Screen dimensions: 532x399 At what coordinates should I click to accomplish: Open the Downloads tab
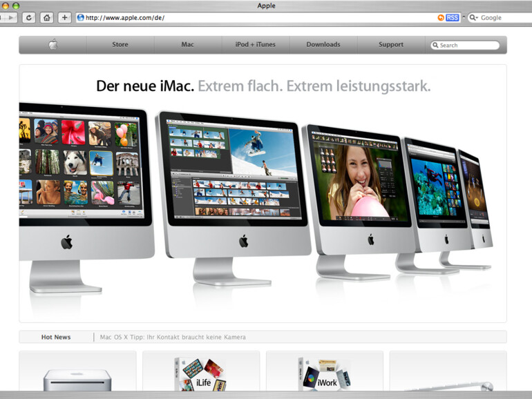(x=323, y=44)
